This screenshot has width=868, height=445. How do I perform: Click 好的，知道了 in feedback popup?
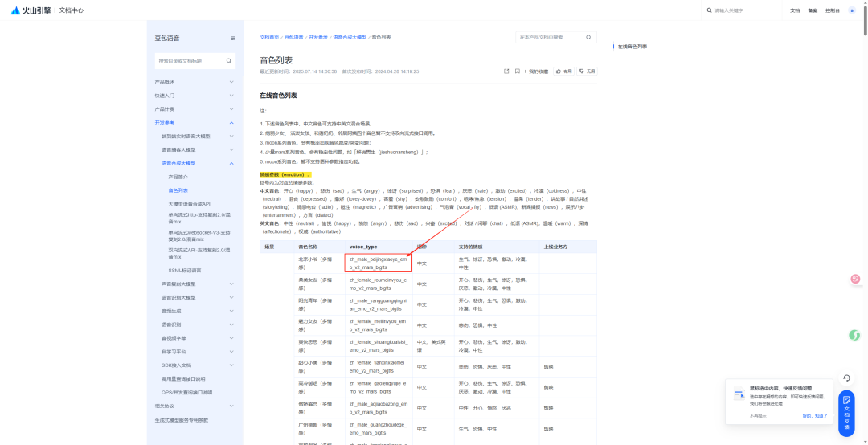[x=815, y=415]
